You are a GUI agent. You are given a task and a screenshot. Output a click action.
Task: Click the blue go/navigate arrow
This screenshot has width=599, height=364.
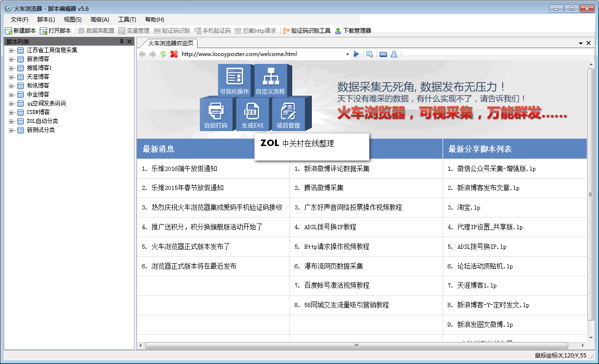[357, 54]
